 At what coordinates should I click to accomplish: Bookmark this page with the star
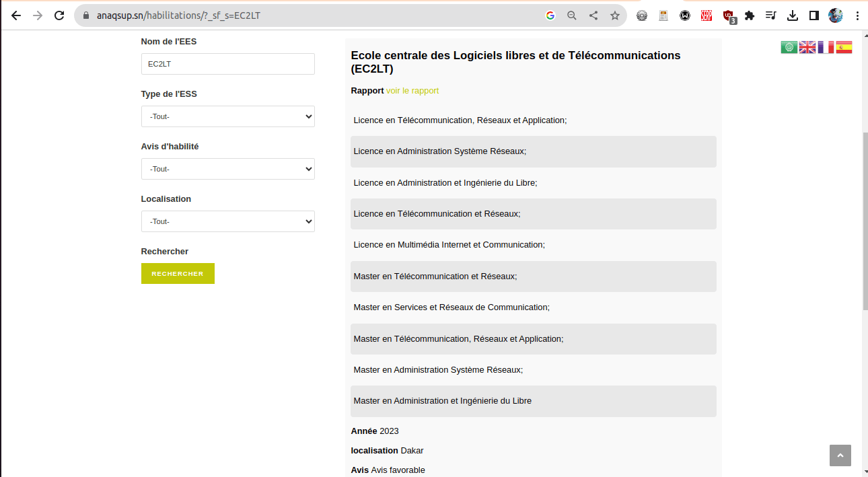(x=615, y=15)
